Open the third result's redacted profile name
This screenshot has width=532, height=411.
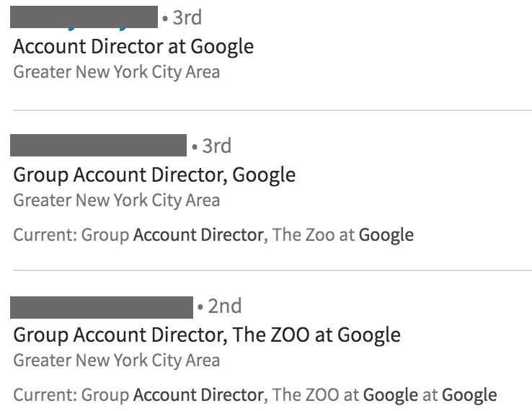pyautogui.click(x=102, y=306)
